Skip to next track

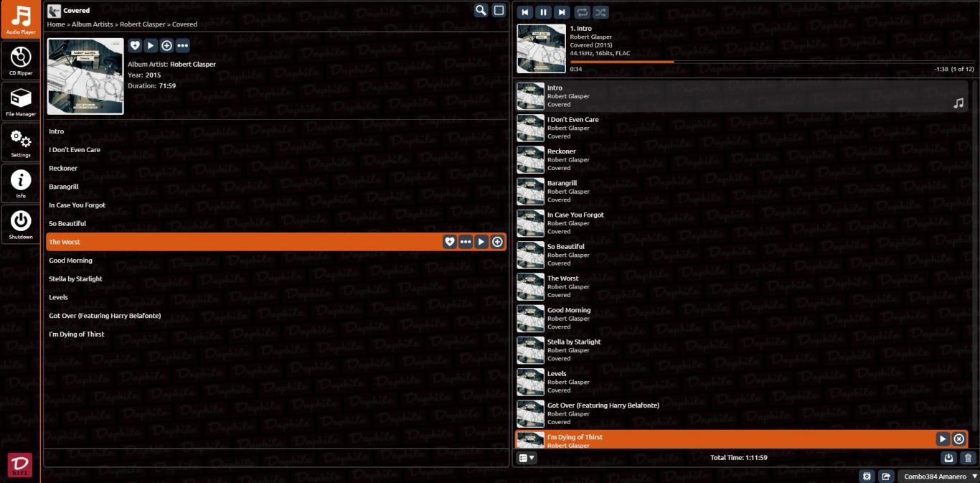pos(562,12)
